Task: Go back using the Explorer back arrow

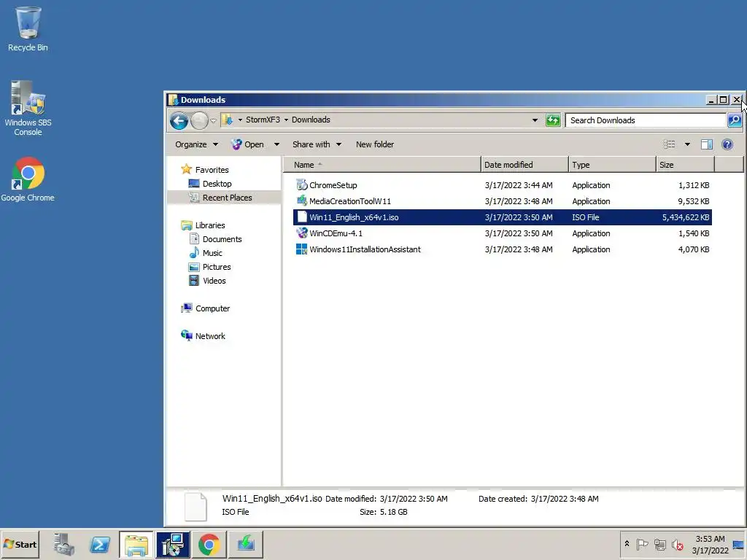Action: [x=179, y=121]
